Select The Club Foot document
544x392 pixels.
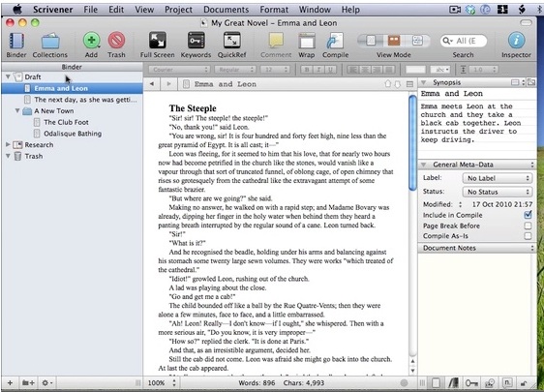pyautogui.click(x=66, y=122)
